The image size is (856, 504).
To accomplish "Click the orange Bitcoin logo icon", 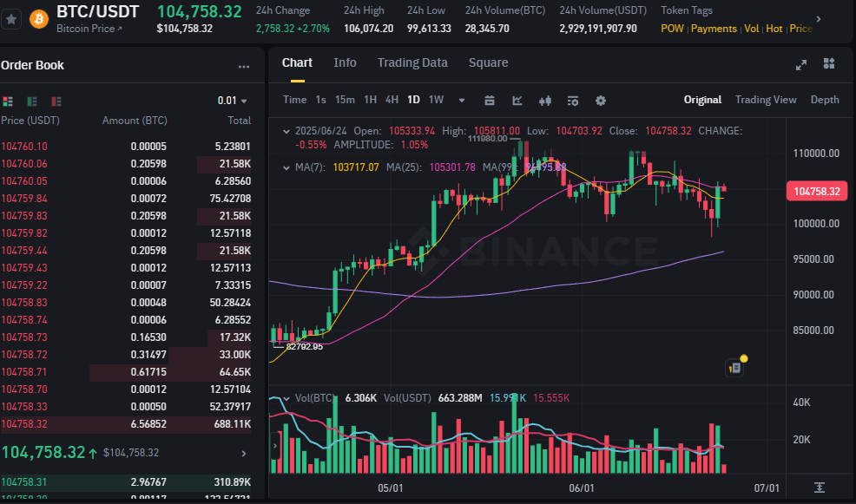I will point(39,20).
